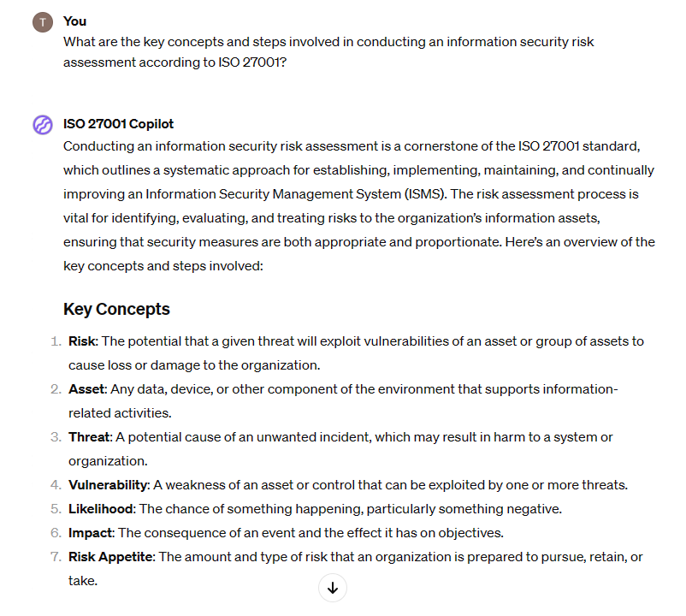The height and width of the screenshot is (616, 686).
Task: Click list number 4 beside Vulnerability
Action: tap(56, 485)
